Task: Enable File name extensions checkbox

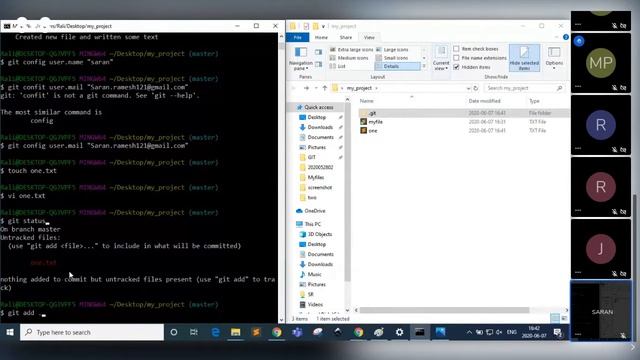Action: click(x=456, y=58)
